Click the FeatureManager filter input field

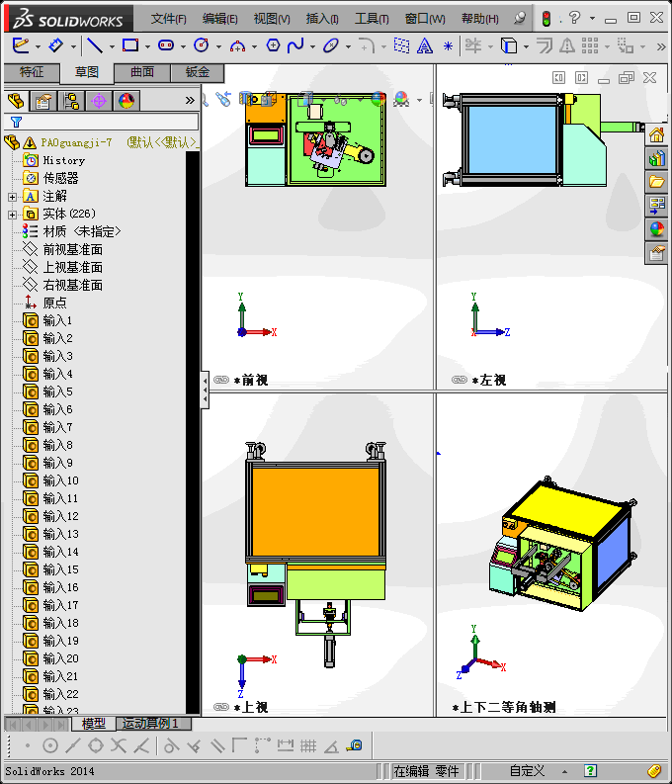click(x=102, y=122)
